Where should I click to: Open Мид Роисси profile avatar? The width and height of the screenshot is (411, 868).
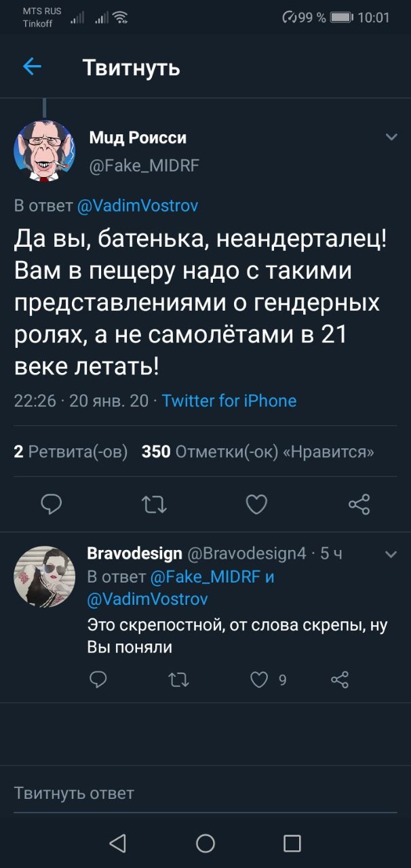[45, 151]
